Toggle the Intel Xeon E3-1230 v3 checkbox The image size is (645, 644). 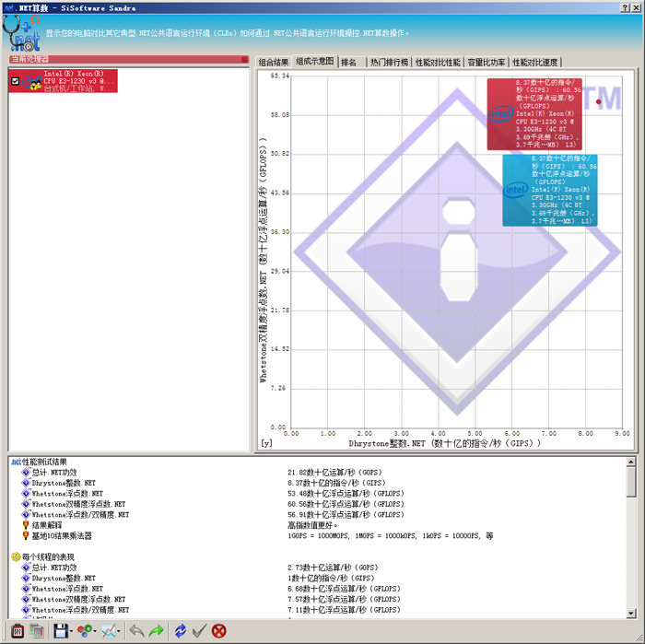16,81
